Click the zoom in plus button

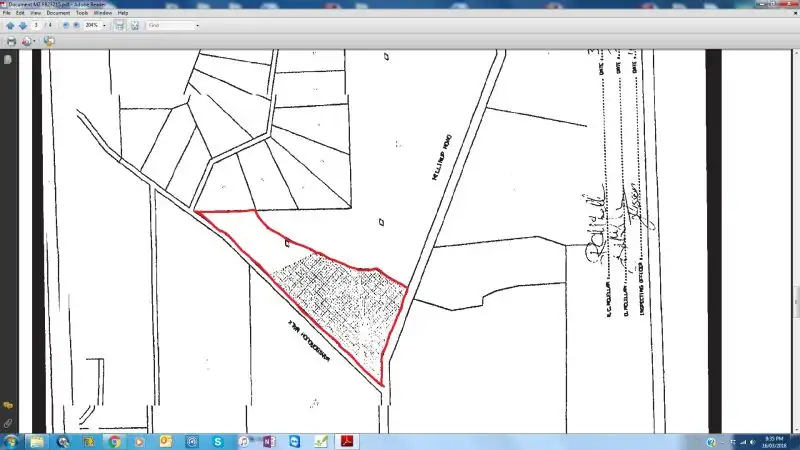click(77, 24)
